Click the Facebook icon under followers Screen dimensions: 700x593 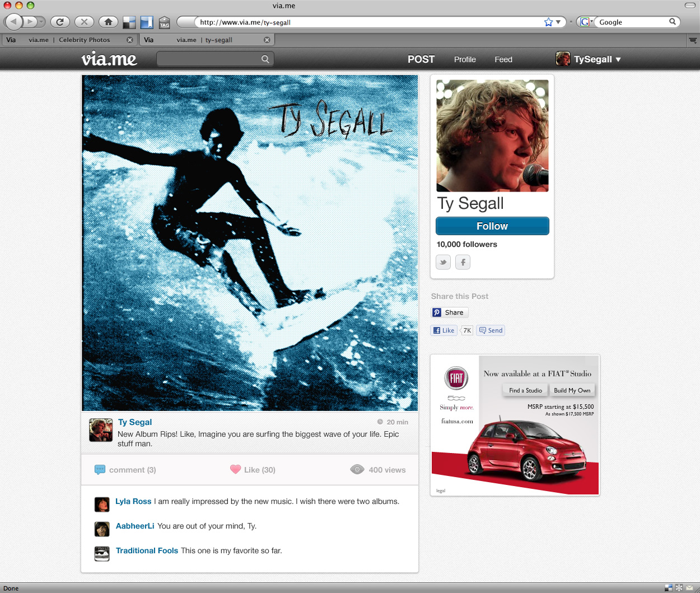coord(463,262)
